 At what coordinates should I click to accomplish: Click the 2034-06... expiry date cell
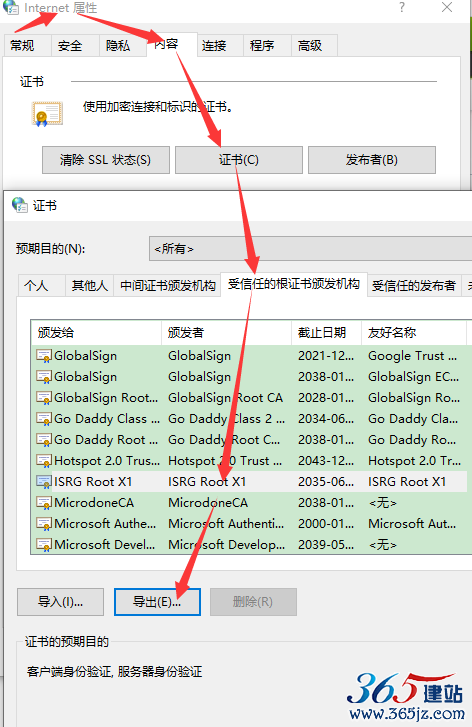click(326, 419)
